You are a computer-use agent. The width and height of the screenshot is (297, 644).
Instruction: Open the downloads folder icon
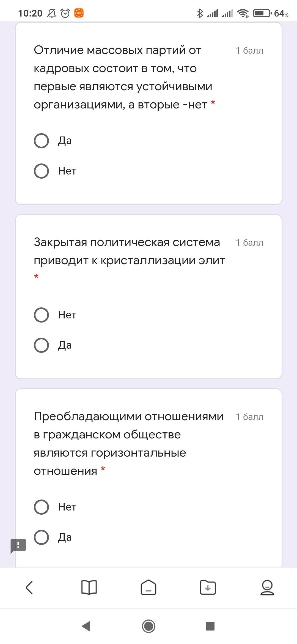coord(208,588)
